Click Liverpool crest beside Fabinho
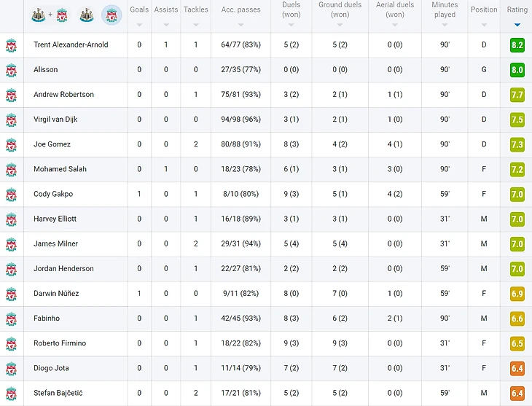This screenshot has width=532, height=406. (x=11, y=319)
